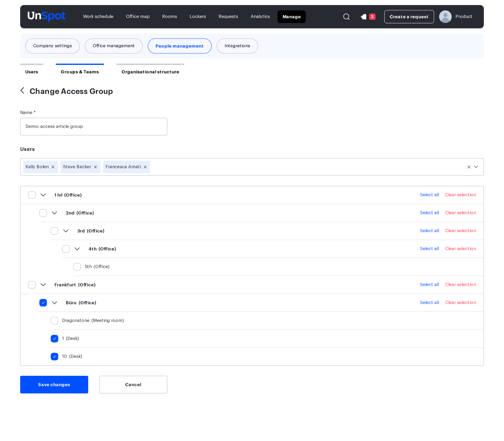
Task: Select all in 1 lvl (Office)
Action: 429,195
